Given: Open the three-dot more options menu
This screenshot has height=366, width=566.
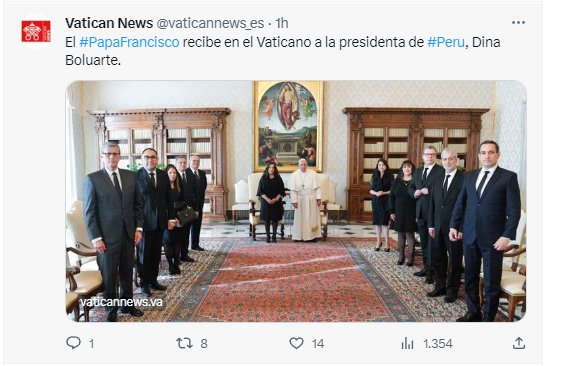Looking at the screenshot, I should click(518, 23).
